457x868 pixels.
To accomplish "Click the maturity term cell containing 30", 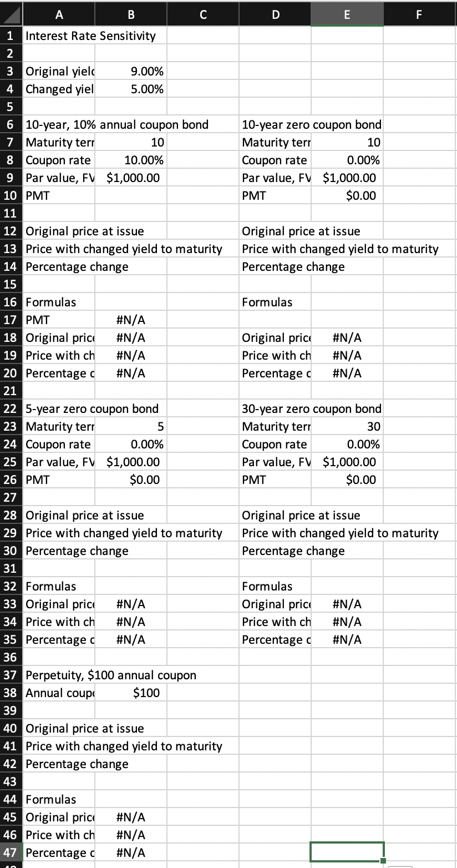I will [x=347, y=426].
